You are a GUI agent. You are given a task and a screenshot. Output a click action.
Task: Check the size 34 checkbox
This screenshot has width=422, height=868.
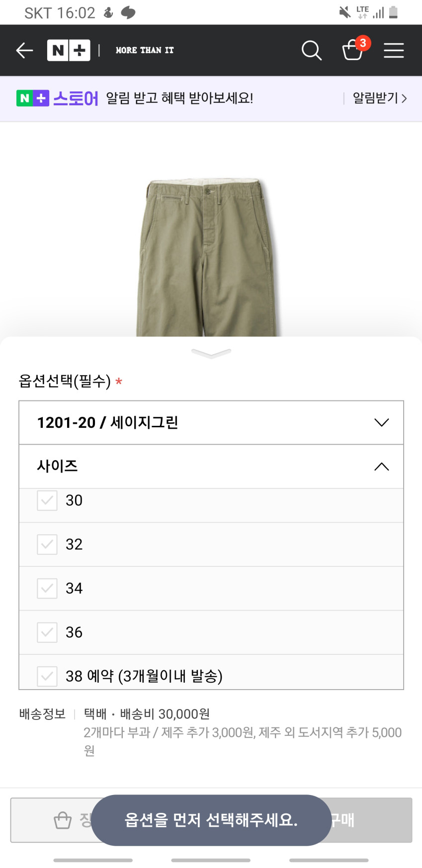pyautogui.click(x=47, y=588)
